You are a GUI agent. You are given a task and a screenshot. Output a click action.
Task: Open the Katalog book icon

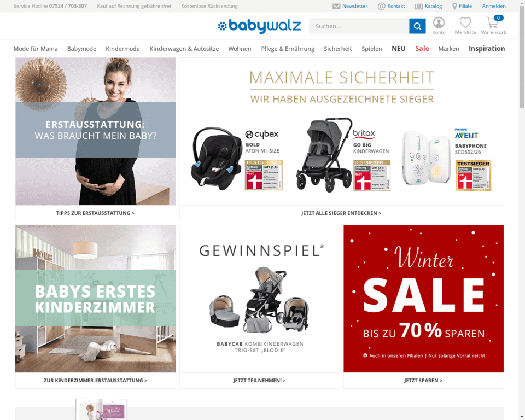click(x=419, y=7)
